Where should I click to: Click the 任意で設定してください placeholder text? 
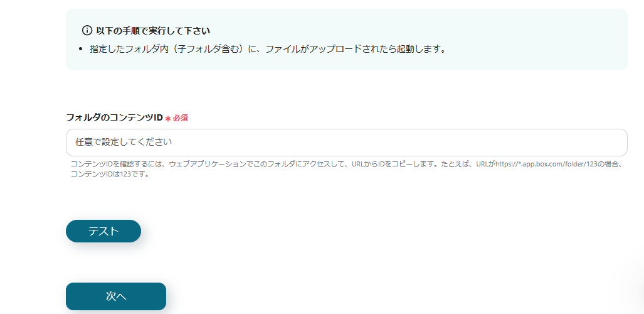tap(124, 143)
